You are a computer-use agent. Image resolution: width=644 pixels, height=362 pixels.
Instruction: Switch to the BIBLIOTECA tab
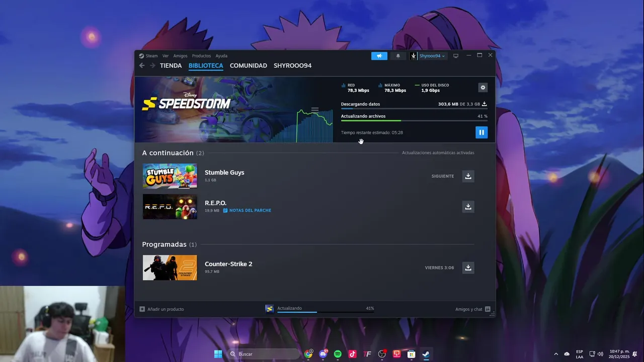click(x=206, y=65)
